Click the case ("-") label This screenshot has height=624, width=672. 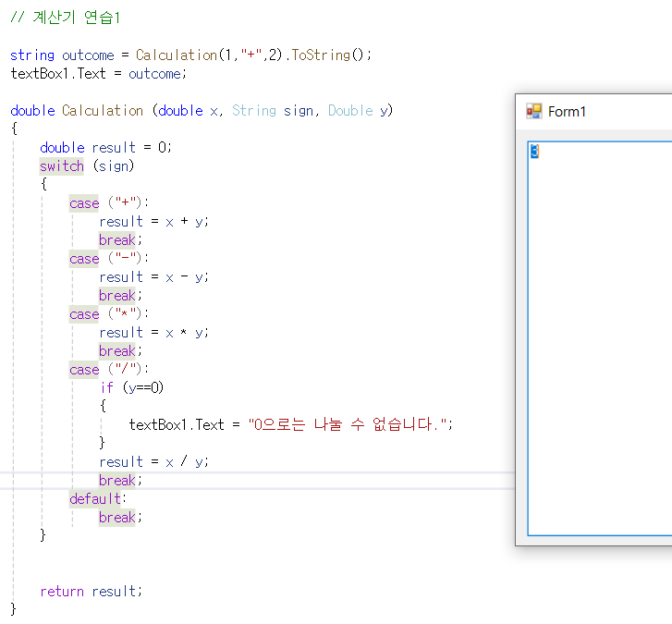point(109,259)
